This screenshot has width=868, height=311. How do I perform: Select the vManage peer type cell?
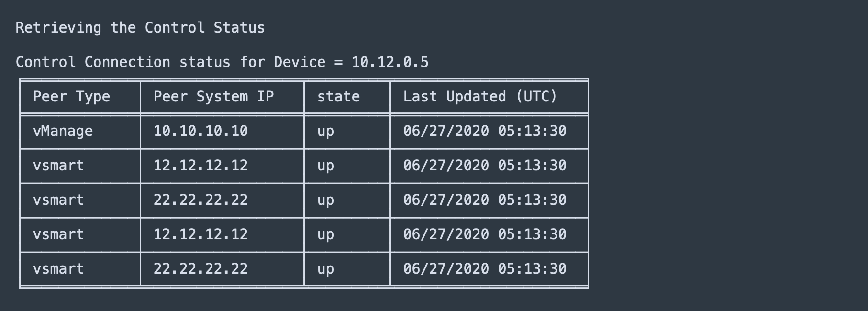click(x=63, y=131)
